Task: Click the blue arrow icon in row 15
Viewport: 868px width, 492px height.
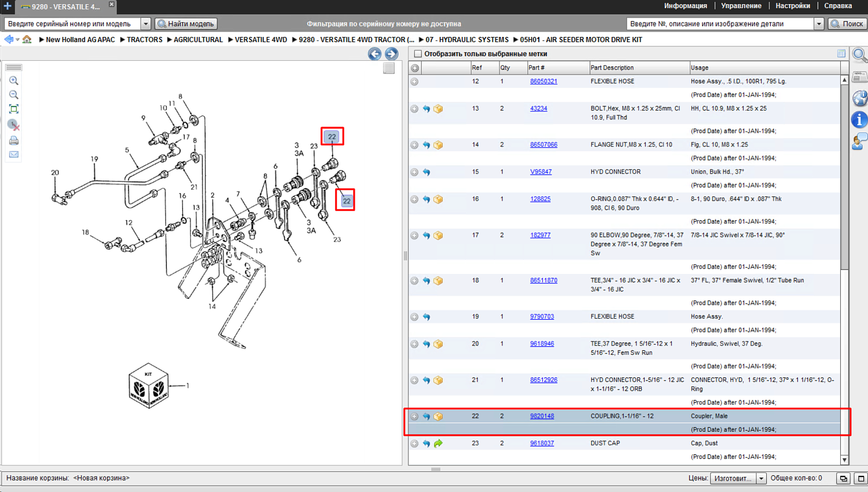Action: tap(426, 172)
